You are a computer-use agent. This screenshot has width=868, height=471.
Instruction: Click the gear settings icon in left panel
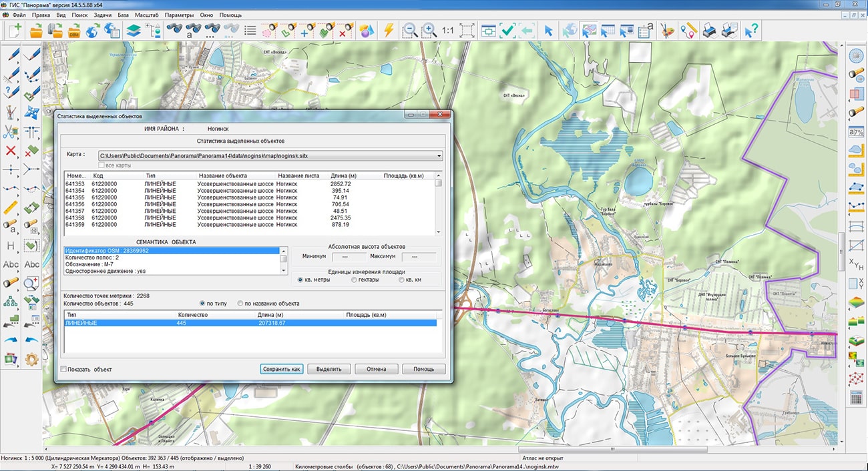pos(31,360)
